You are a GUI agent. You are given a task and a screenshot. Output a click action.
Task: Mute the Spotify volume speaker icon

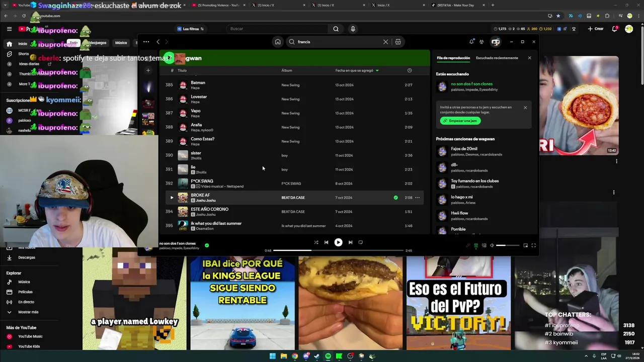coord(492,245)
